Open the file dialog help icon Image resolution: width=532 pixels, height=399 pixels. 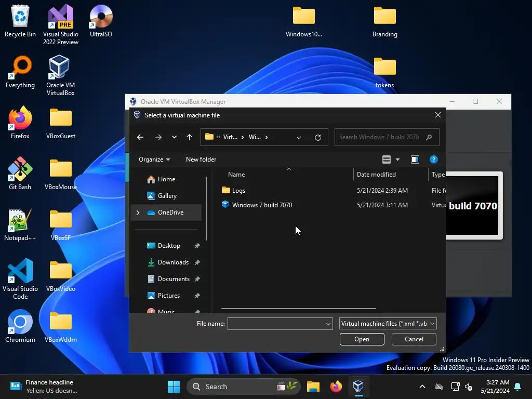point(433,159)
